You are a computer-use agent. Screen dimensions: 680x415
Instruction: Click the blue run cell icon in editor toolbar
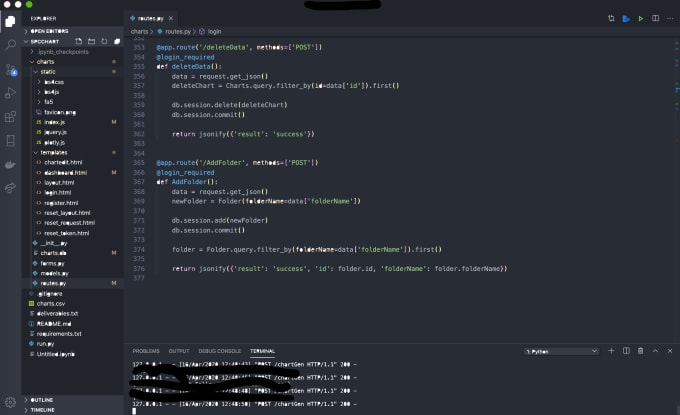click(626, 19)
